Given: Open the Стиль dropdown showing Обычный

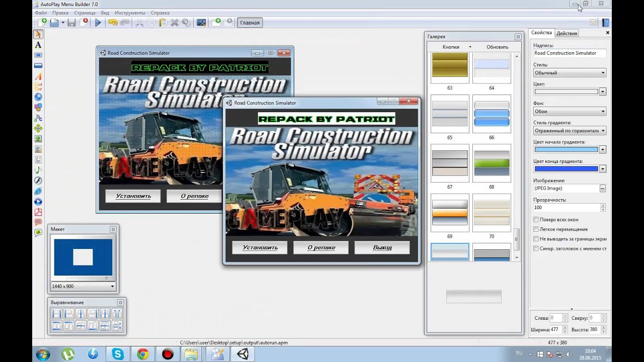Looking at the screenshot, I should click(570, 73).
